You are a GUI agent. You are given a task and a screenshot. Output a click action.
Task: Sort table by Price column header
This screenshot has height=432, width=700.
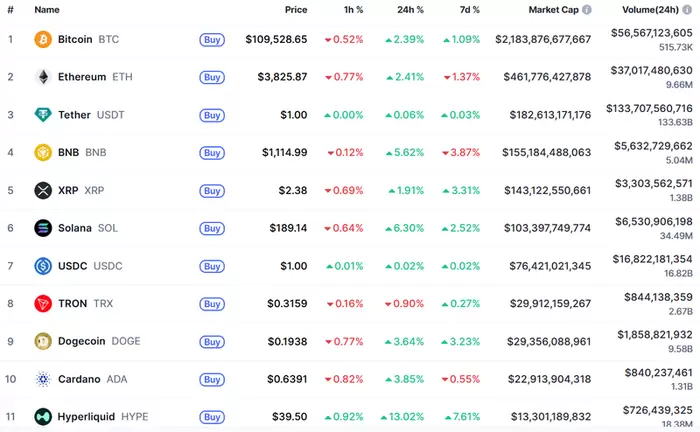295,9
